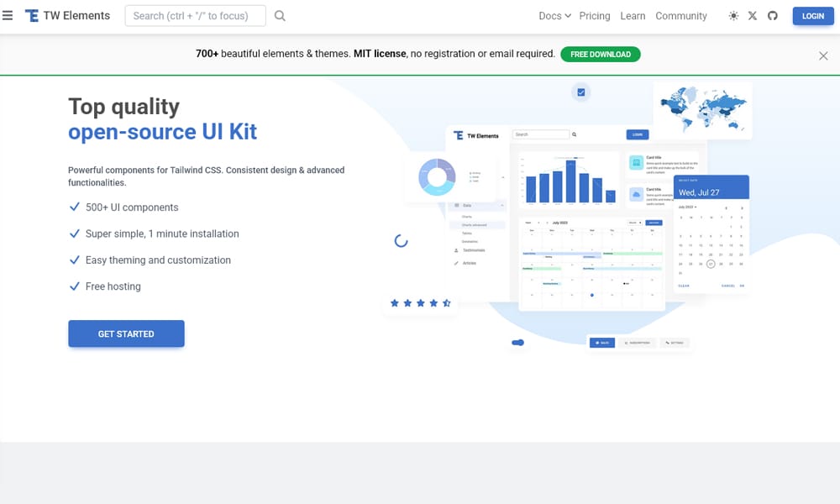
Task: Click the weather cloud icon on the Wed, Jul 27 card
Action: click(x=635, y=194)
